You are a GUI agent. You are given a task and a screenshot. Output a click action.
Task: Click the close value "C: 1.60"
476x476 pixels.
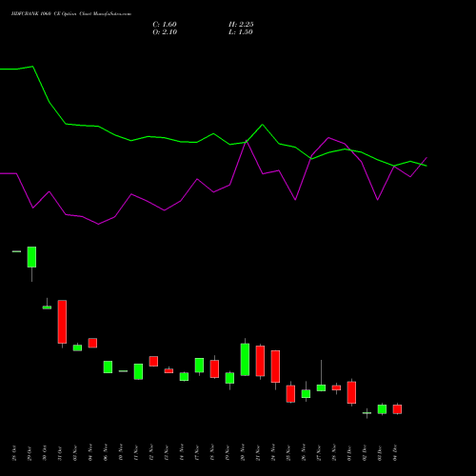coord(165,25)
